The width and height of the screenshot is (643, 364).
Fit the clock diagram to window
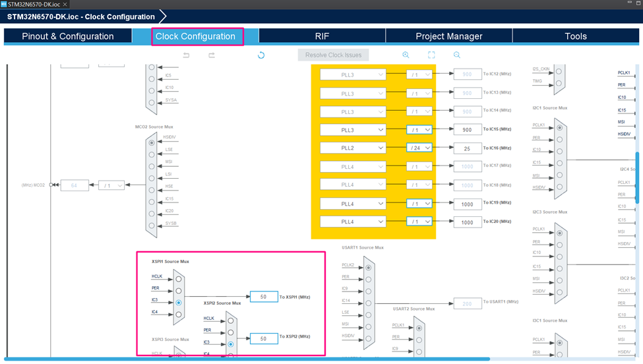pos(431,55)
